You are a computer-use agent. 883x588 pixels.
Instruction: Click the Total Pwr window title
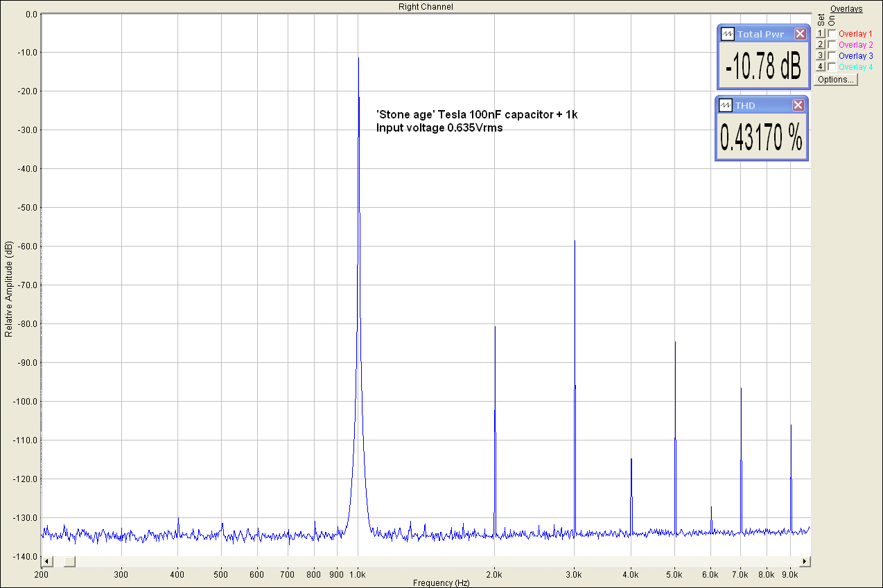(760, 34)
